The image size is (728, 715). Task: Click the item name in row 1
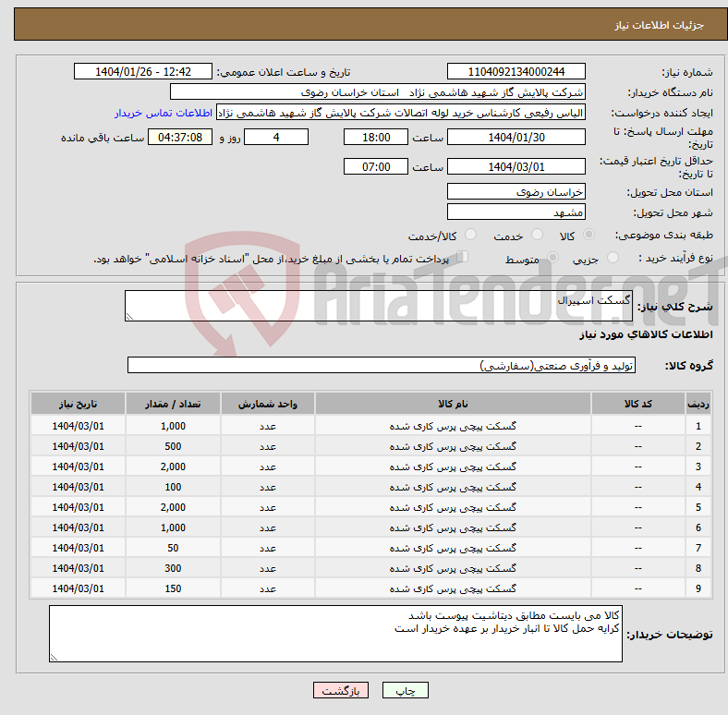click(453, 426)
